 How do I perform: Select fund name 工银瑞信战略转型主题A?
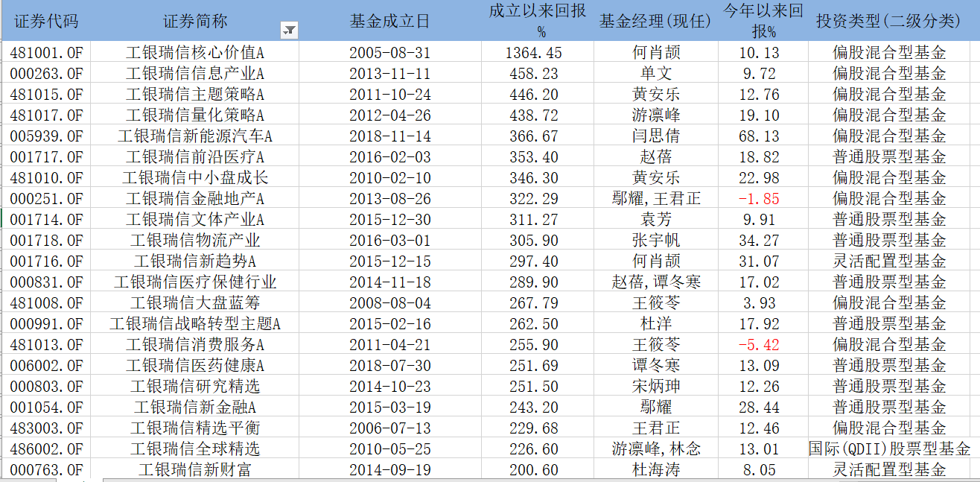[195, 323]
